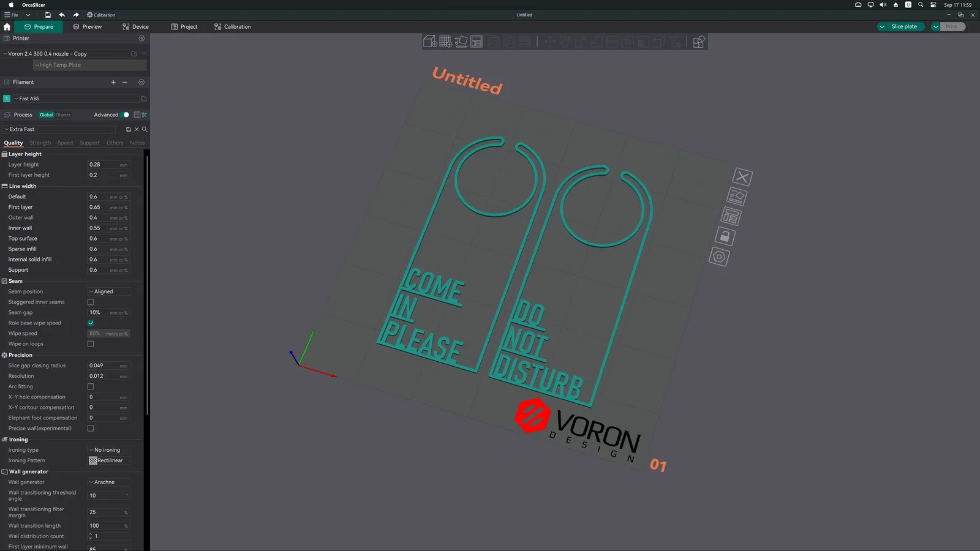Uncheck Role base wipe speed
The width and height of the screenshot is (980, 551).
pos(91,323)
